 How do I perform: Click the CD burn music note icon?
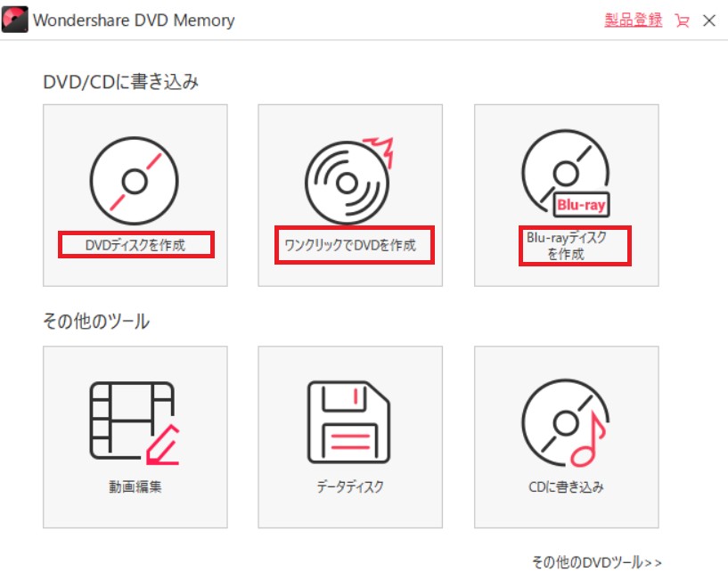[566, 423]
